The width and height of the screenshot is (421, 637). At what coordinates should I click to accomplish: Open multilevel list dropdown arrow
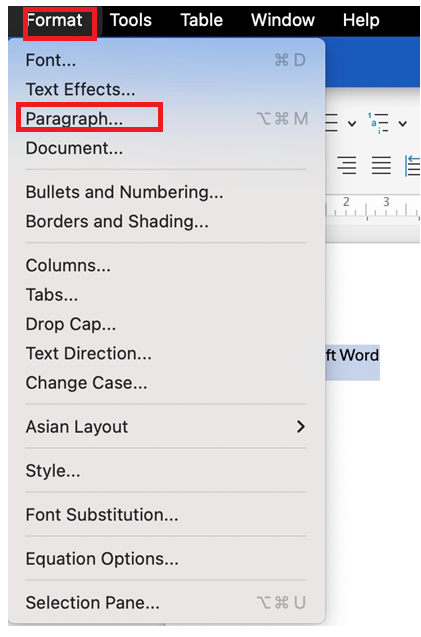click(x=403, y=124)
